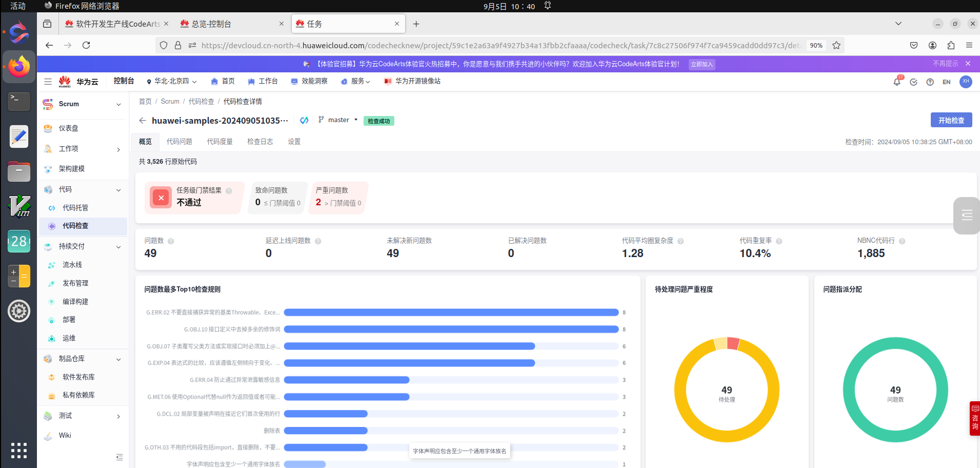Viewport: 980px width, 468px height.
Task: Dismiss banner with 不再提示
Action: point(946,64)
